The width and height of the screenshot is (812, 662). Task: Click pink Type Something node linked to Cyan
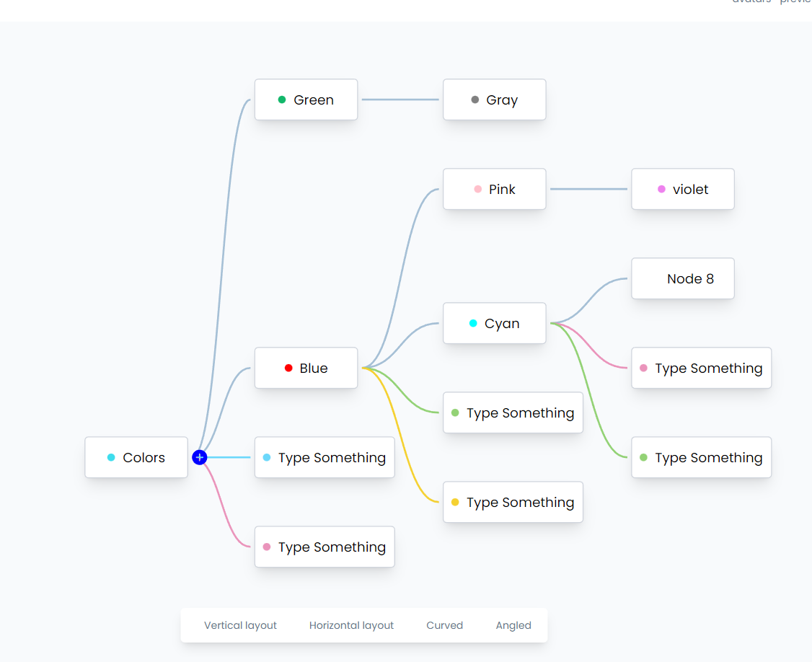(x=701, y=368)
